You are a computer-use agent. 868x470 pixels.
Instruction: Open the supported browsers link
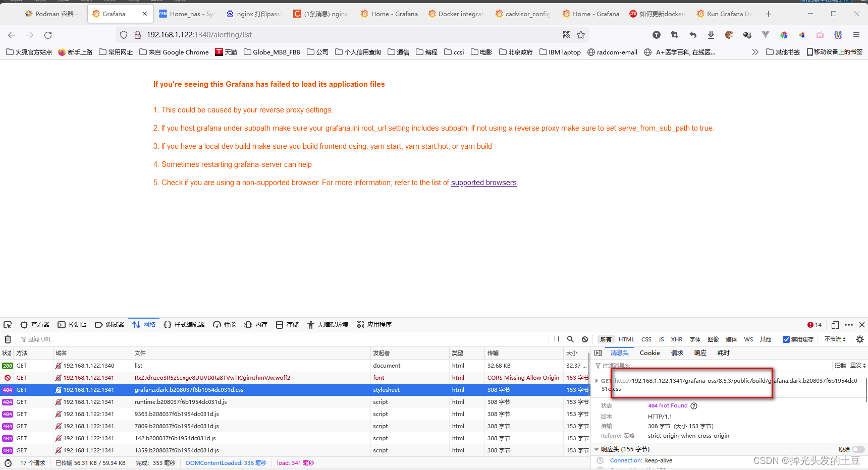484,183
